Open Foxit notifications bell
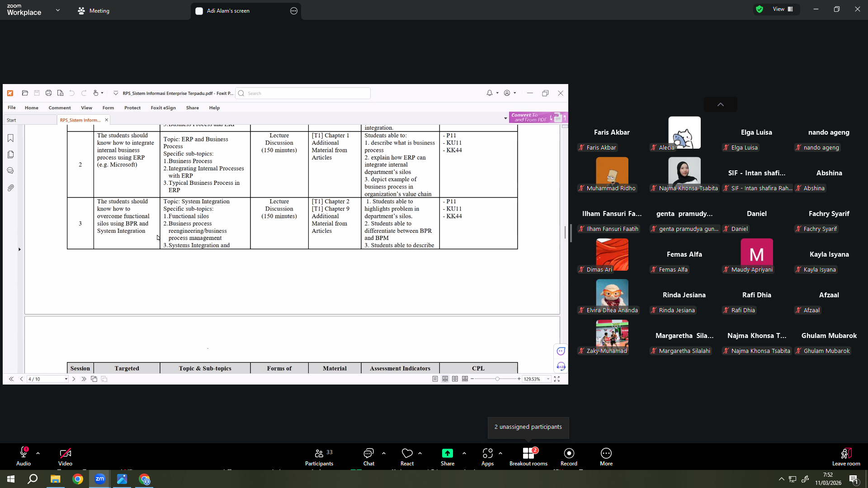868x488 pixels. coord(490,93)
